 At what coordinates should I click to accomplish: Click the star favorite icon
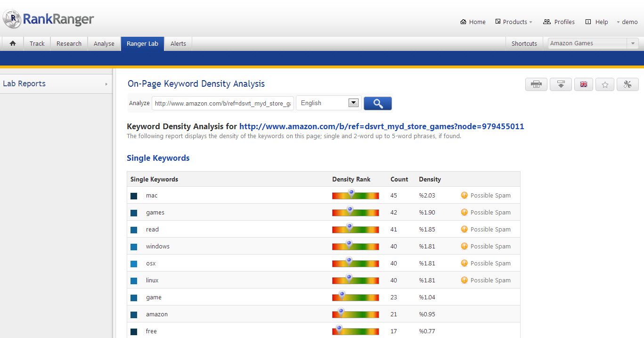click(x=605, y=84)
